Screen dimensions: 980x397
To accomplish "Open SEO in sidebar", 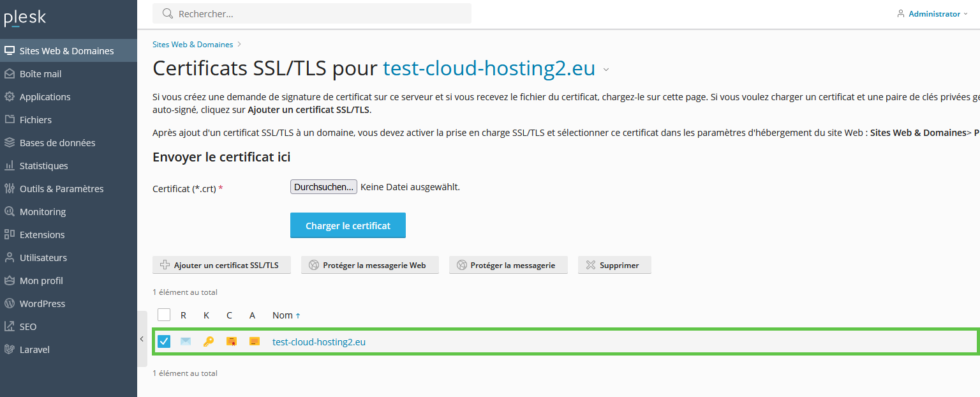I will 68,326.
